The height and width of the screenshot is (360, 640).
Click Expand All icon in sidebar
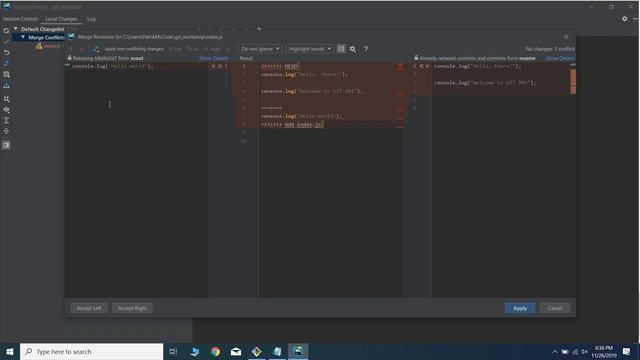click(6, 120)
